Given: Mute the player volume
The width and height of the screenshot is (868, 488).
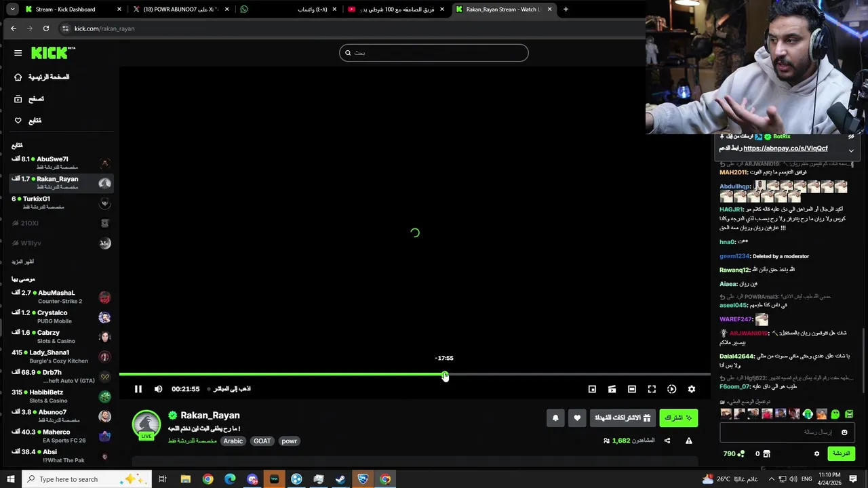Looking at the screenshot, I should 158,389.
